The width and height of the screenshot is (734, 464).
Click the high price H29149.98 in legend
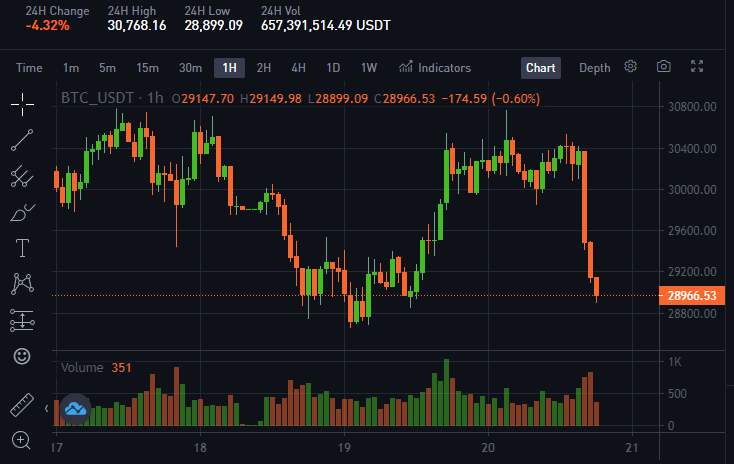[271, 99]
